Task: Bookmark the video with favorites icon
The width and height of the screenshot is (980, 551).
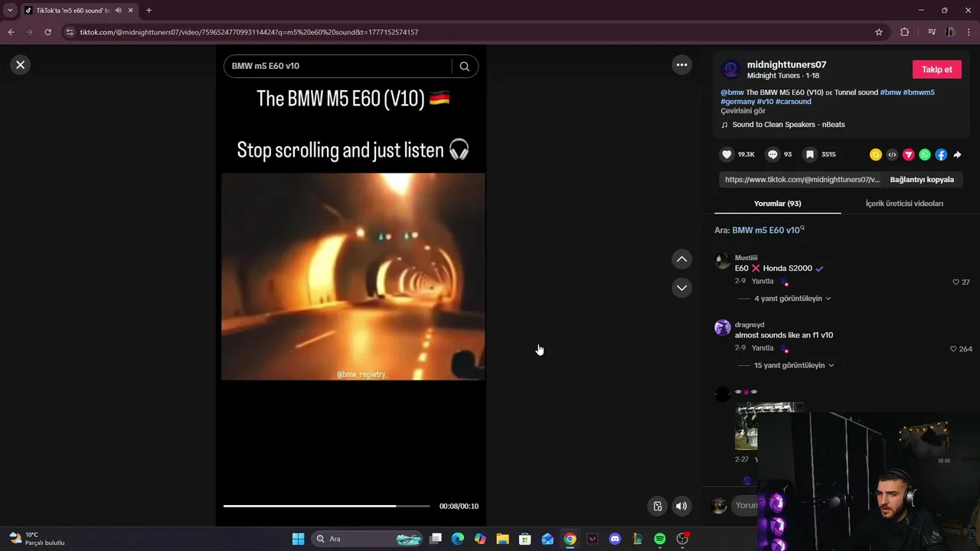Action: click(x=809, y=155)
